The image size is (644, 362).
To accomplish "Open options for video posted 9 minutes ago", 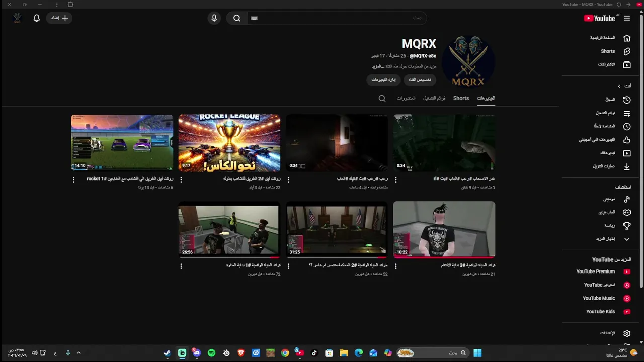I will (x=395, y=179).
